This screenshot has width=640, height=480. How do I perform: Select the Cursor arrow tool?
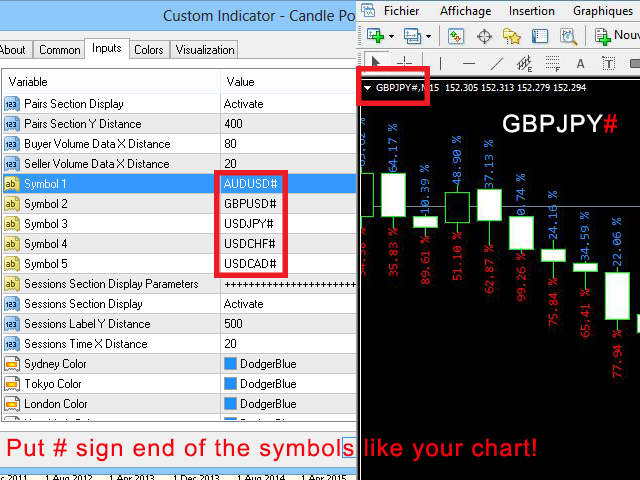(376, 63)
